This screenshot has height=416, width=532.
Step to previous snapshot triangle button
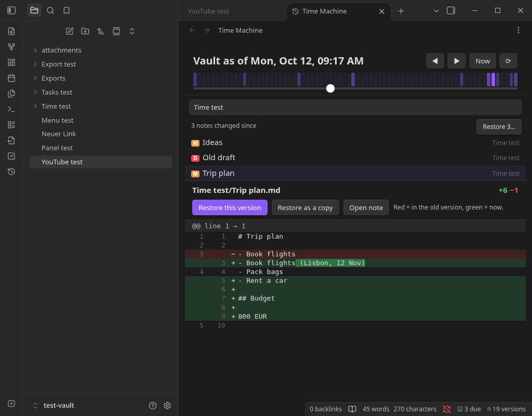coord(435,61)
